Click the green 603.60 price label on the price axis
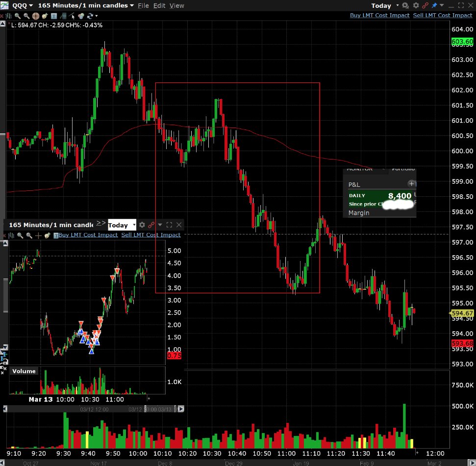476x466 pixels. coord(462,41)
